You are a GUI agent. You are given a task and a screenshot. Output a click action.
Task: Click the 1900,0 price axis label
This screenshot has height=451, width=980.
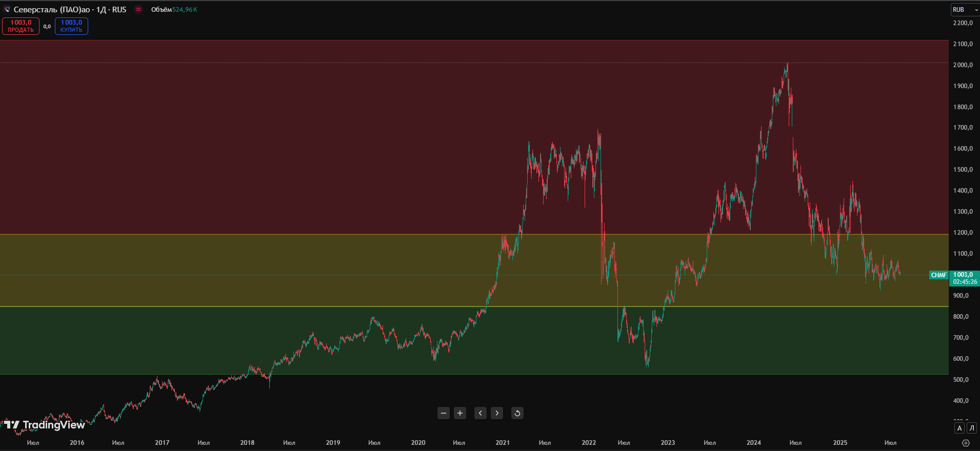click(x=963, y=86)
